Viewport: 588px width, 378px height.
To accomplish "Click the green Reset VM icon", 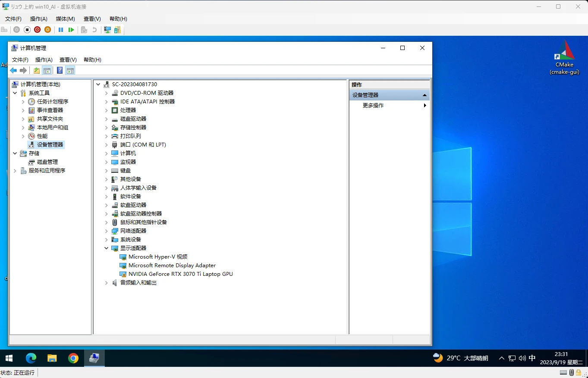I will (x=71, y=30).
